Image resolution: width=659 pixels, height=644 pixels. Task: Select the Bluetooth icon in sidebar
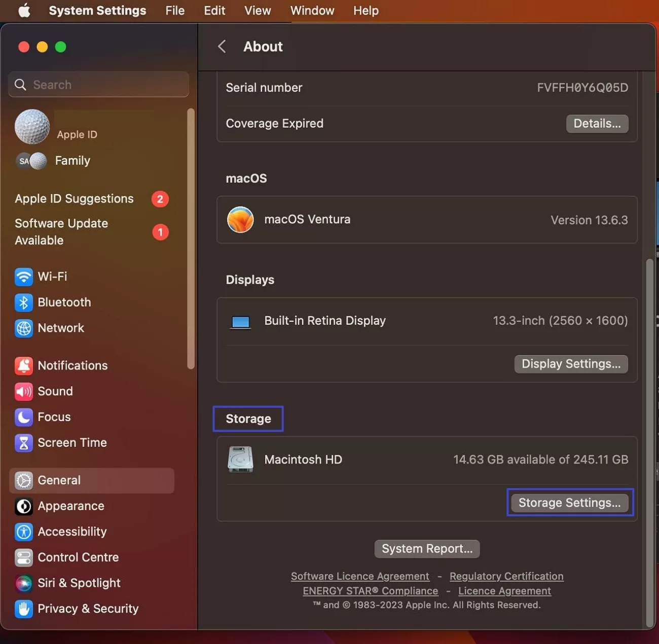24,302
